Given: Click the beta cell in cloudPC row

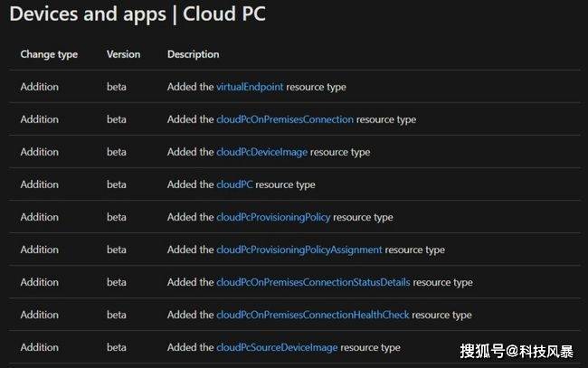Looking at the screenshot, I should pos(117,184).
